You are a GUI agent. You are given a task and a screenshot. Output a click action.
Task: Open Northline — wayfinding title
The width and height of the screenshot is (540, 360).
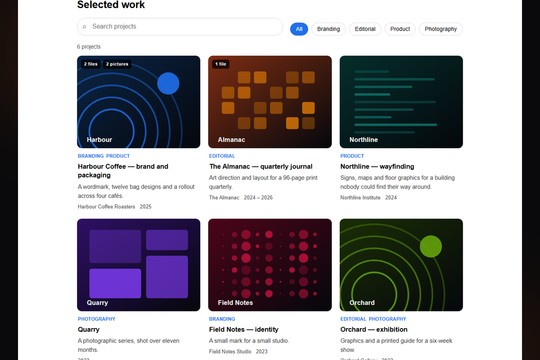click(377, 166)
